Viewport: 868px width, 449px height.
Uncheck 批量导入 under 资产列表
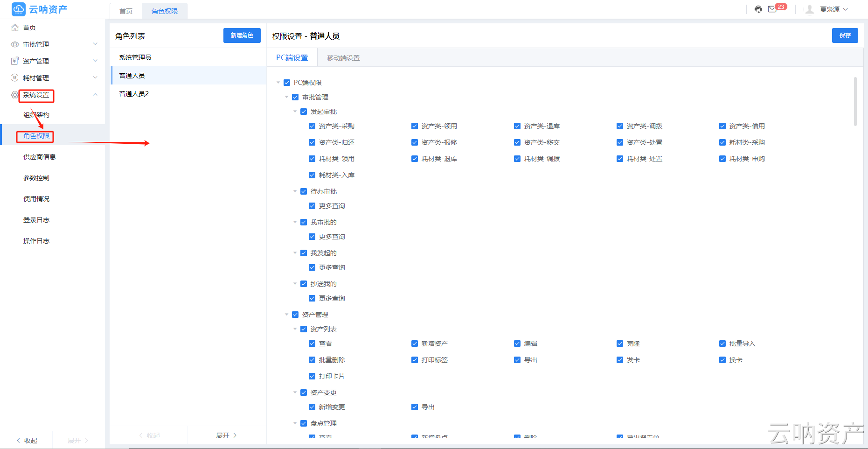pyautogui.click(x=722, y=344)
